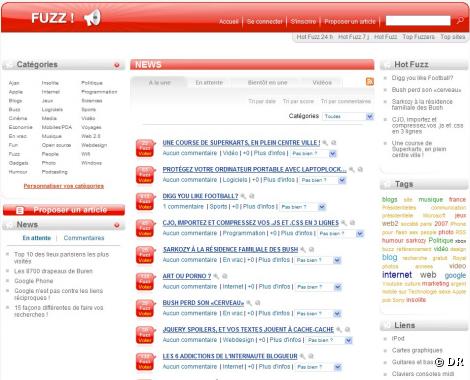Sort news with Tri par date
Screen dimensions: 470x380
point(262,101)
